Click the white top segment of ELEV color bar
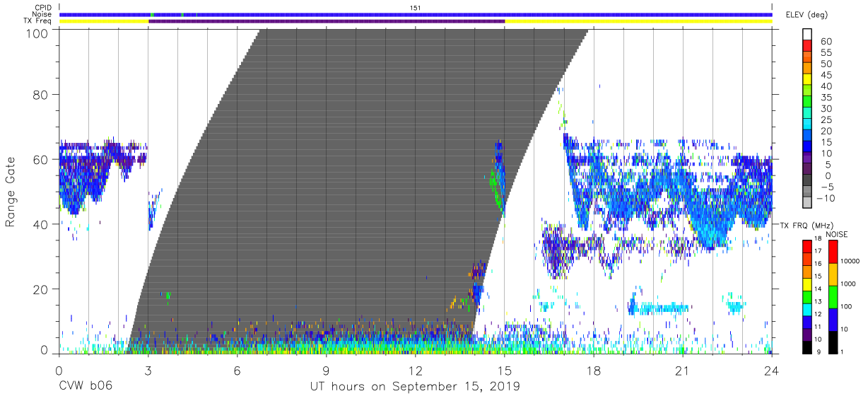This screenshot has height=401, width=868. click(807, 35)
